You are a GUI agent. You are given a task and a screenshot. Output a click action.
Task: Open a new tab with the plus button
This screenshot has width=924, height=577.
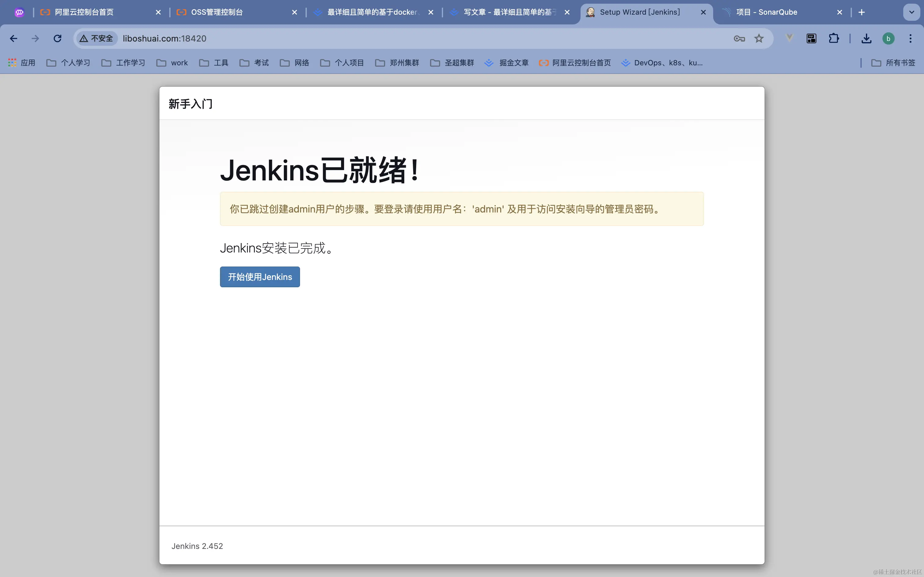click(861, 12)
